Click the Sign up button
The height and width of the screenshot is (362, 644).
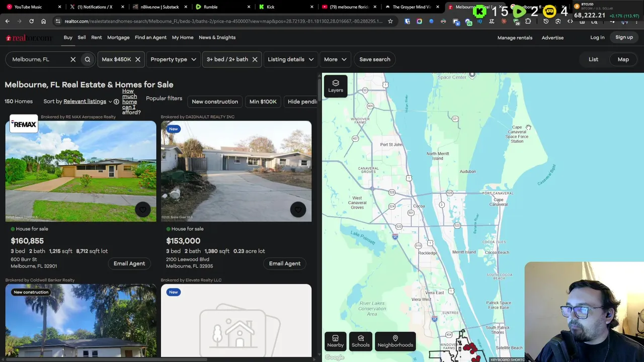624,38
